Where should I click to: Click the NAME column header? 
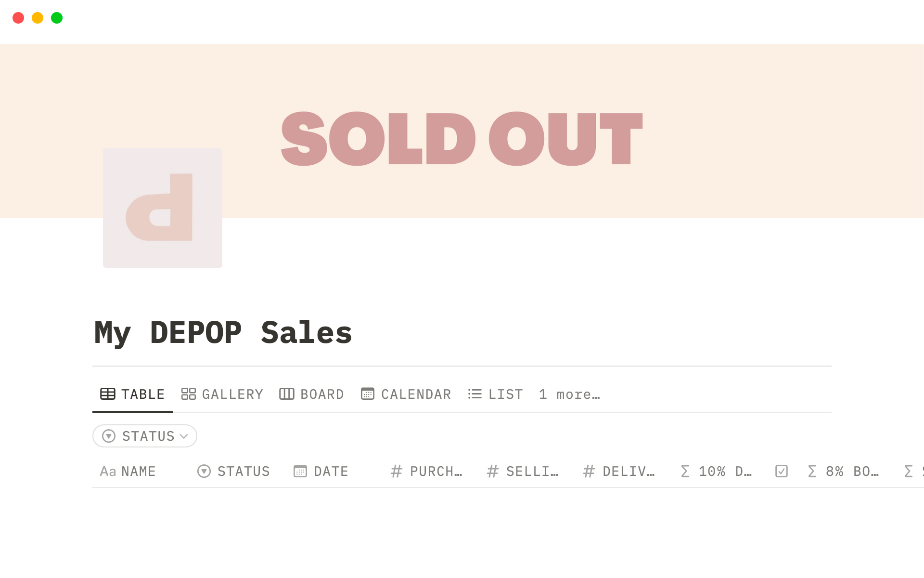138,471
